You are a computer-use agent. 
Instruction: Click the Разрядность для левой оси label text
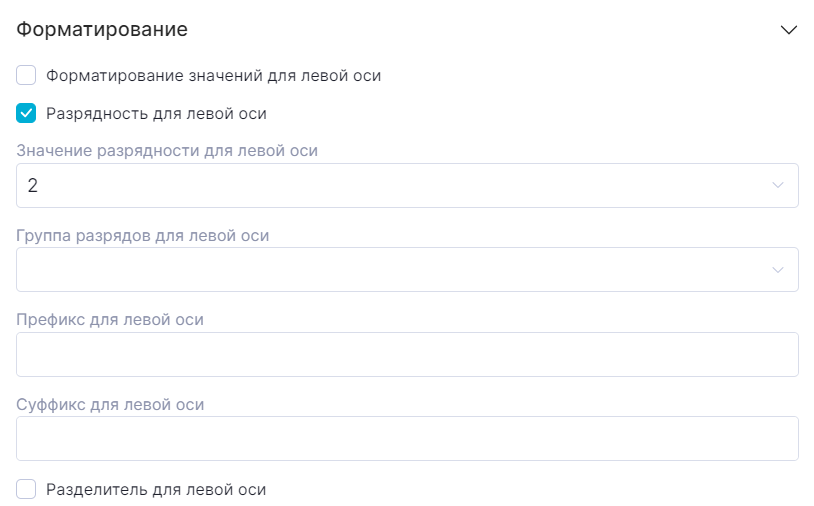(156, 113)
